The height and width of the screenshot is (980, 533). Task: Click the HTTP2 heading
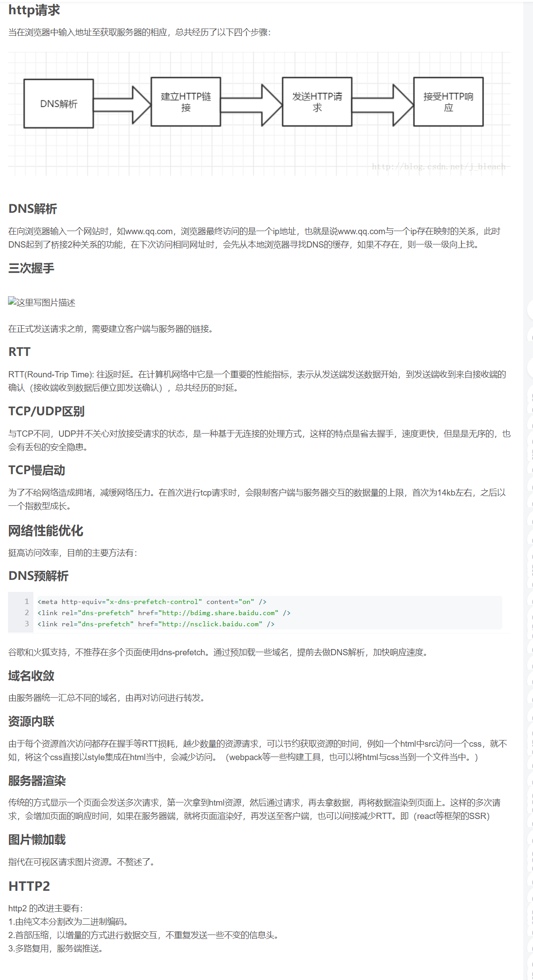tap(29, 886)
